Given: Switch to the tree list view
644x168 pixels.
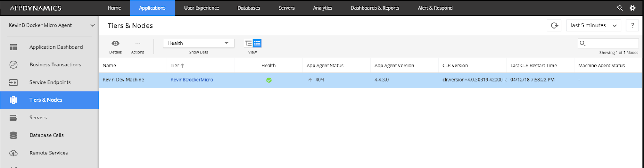Looking at the screenshot, I should click(x=248, y=43).
